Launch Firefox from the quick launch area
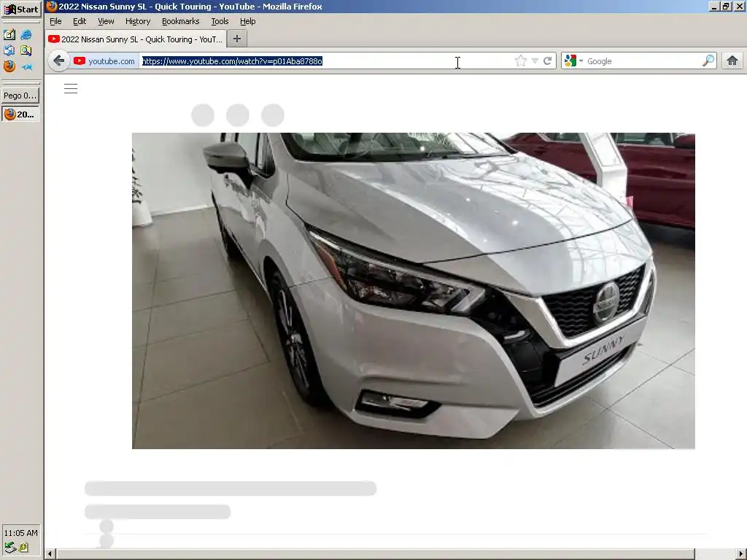747x560 pixels. pyautogui.click(x=9, y=66)
